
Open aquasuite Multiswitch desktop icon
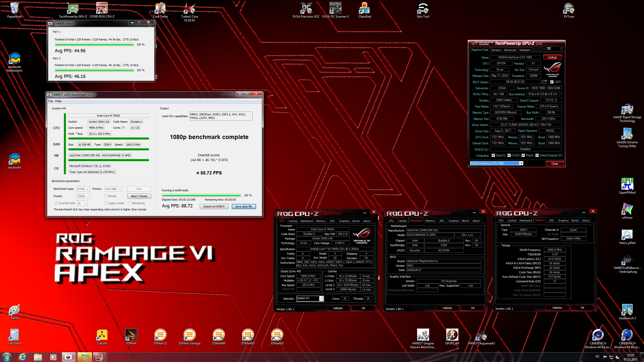pyautogui.click(x=15, y=62)
